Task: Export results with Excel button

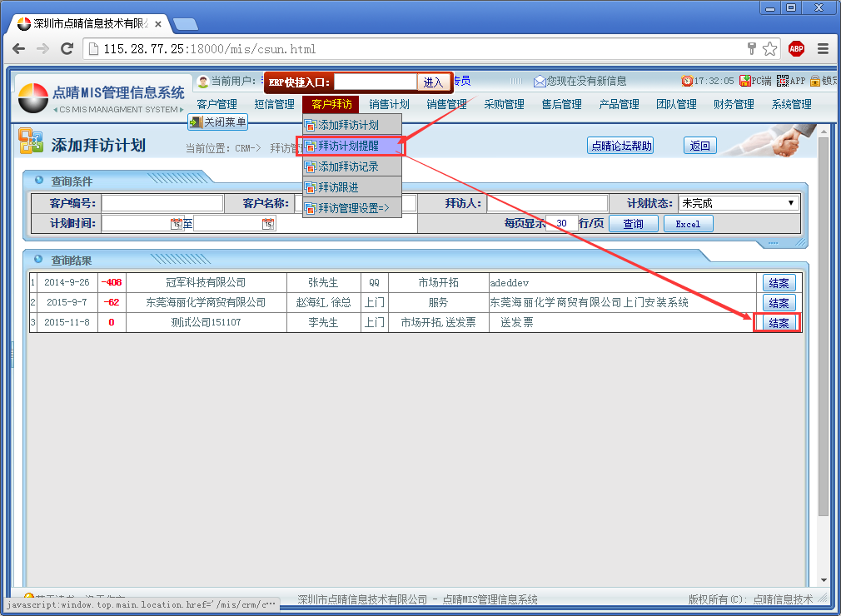Action: coord(688,224)
